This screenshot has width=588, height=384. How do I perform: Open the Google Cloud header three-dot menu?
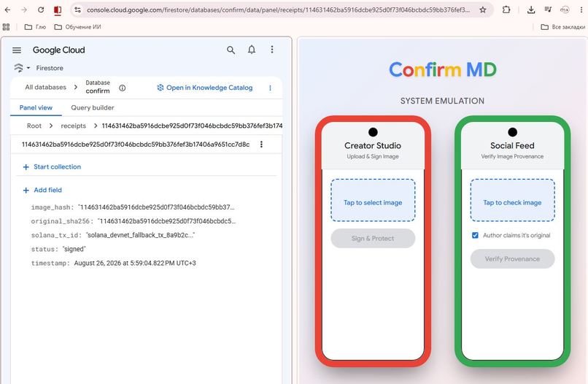(272, 50)
